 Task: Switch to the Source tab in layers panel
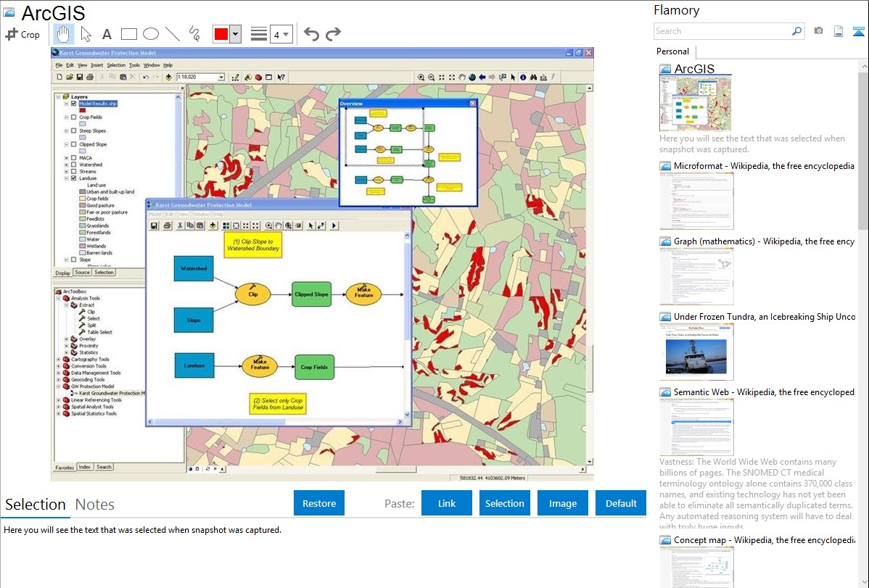pos(82,273)
